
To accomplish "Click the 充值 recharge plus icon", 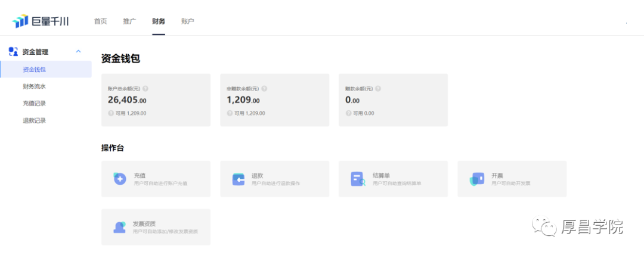I will click(119, 179).
